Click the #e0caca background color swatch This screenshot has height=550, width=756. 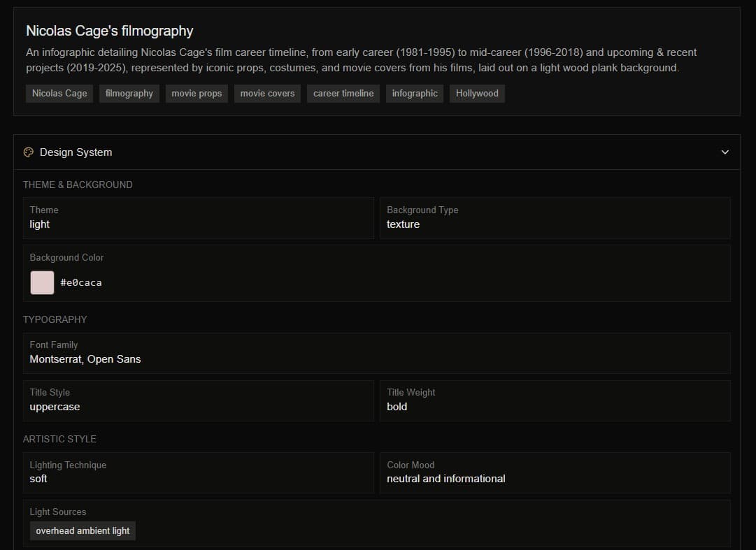coord(42,282)
